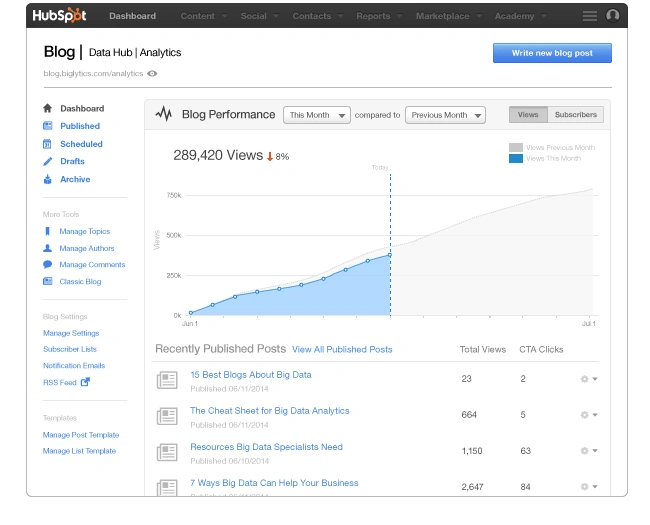Click the pencil icon next to Drafts
The width and height of the screenshot is (650, 525).
[48, 161]
